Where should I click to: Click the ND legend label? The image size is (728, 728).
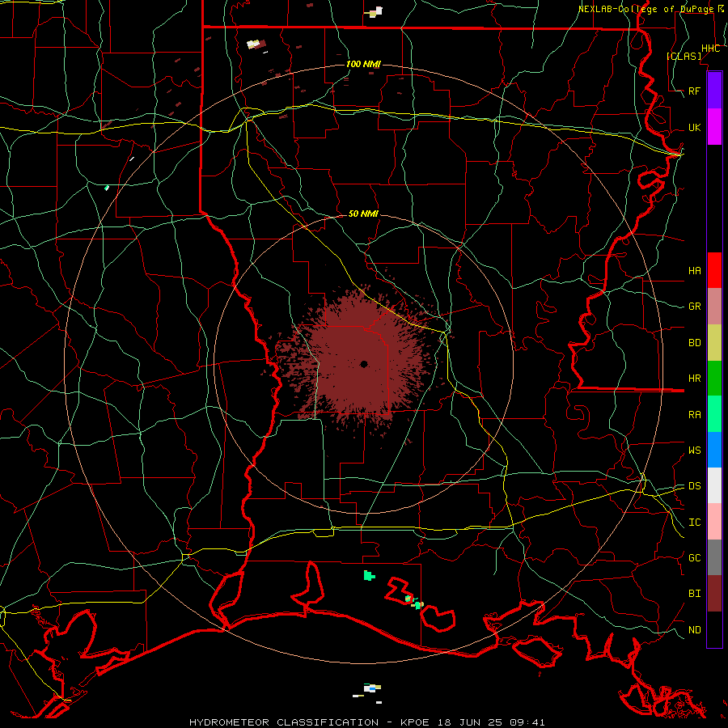694,629
